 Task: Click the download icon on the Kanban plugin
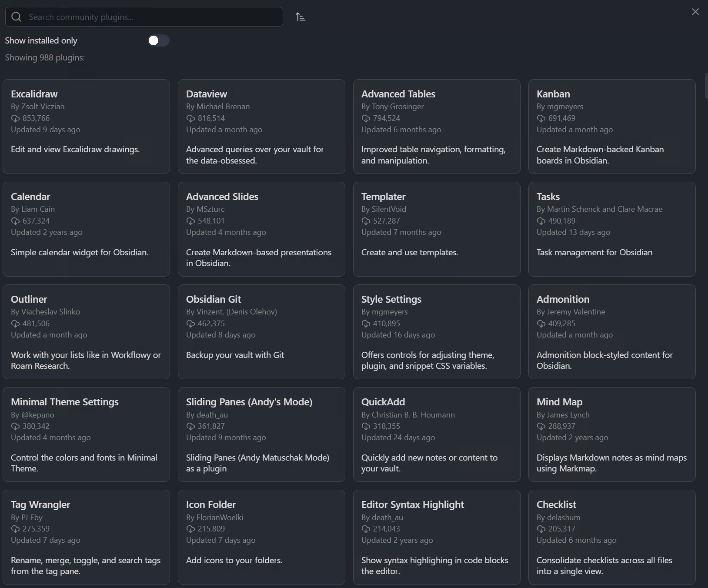pyautogui.click(x=541, y=118)
